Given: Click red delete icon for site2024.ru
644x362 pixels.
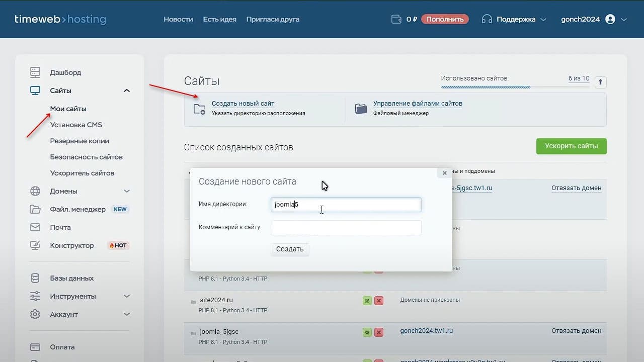Looking at the screenshot, I should point(379,301).
